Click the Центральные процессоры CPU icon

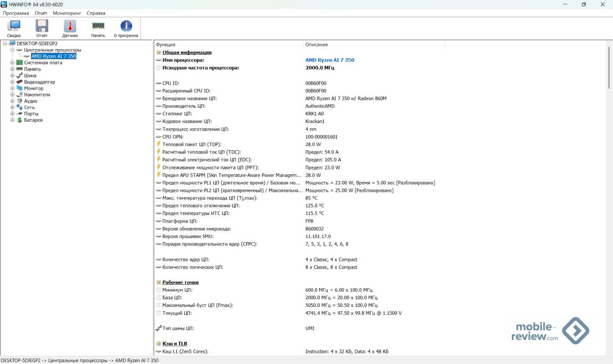point(20,50)
